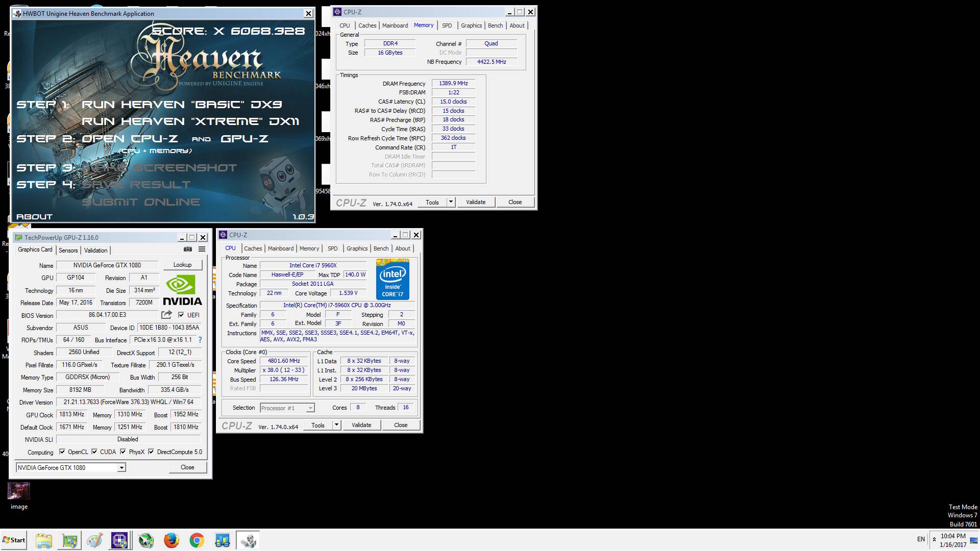Open Firefox from the taskbar
Image resolution: width=980 pixels, height=551 pixels.
click(x=171, y=540)
